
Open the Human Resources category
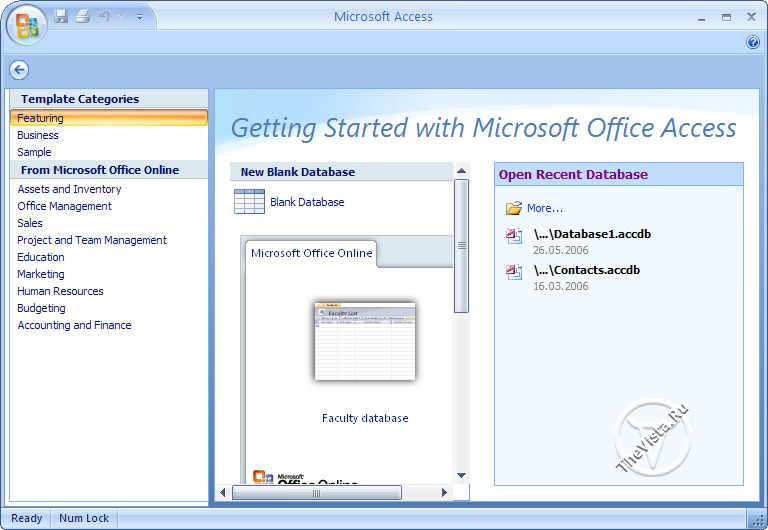(x=61, y=291)
